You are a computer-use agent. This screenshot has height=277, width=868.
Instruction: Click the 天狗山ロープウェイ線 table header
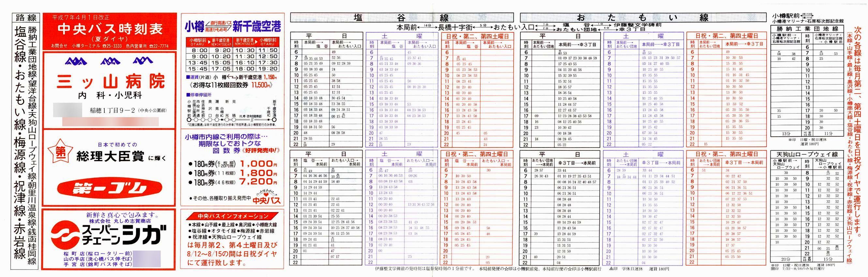pos(807,154)
